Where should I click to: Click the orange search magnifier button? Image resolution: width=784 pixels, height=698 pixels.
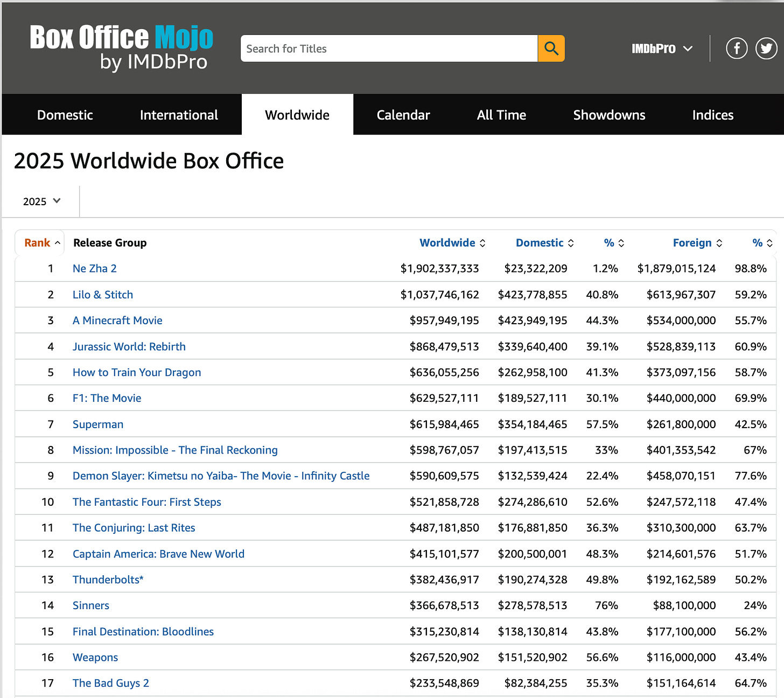(551, 48)
